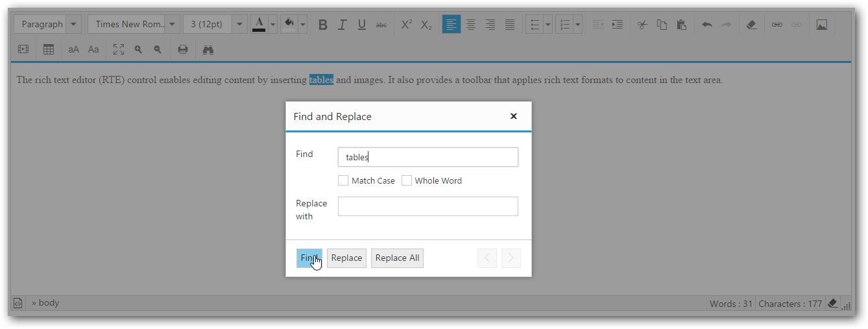Click the Undo arrow icon
This screenshot has height=329, width=868.
click(707, 25)
